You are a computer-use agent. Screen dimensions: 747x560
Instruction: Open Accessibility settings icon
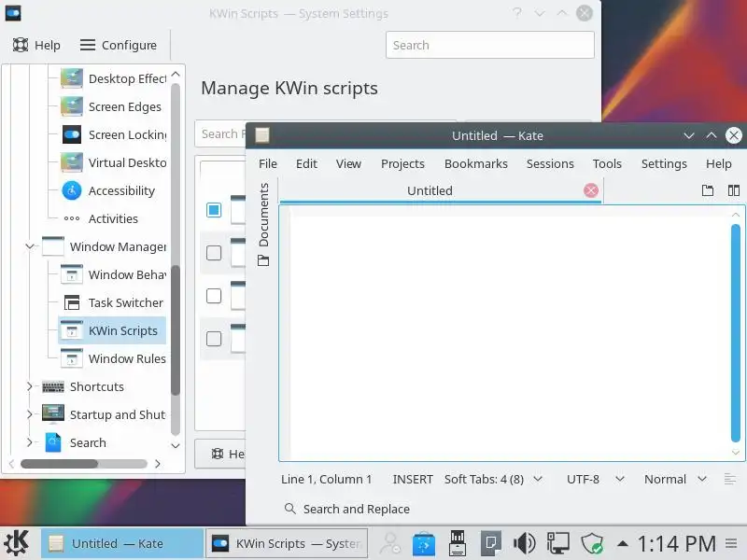coord(72,191)
